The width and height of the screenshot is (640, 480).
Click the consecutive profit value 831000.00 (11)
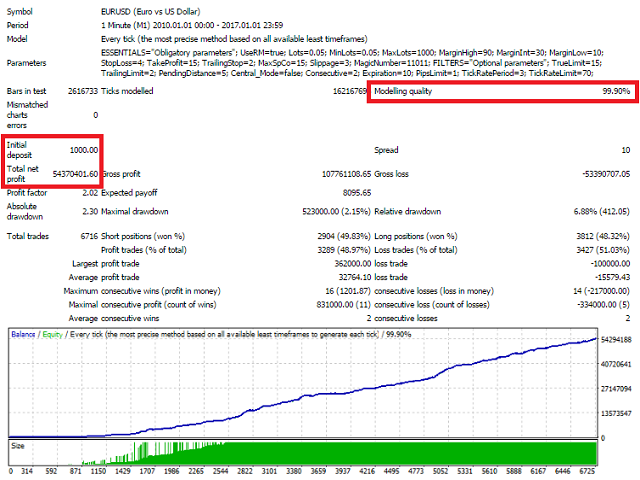tap(344, 305)
